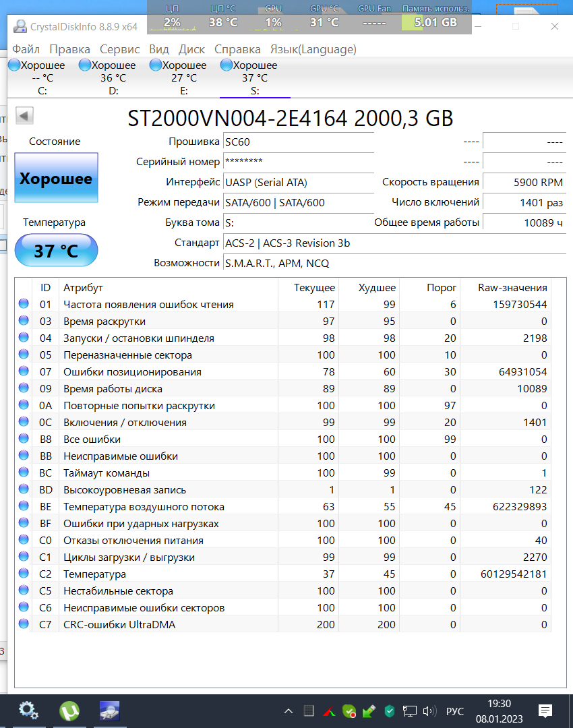Open network tray icon
This screenshot has height=728, width=573.
coord(410,711)
